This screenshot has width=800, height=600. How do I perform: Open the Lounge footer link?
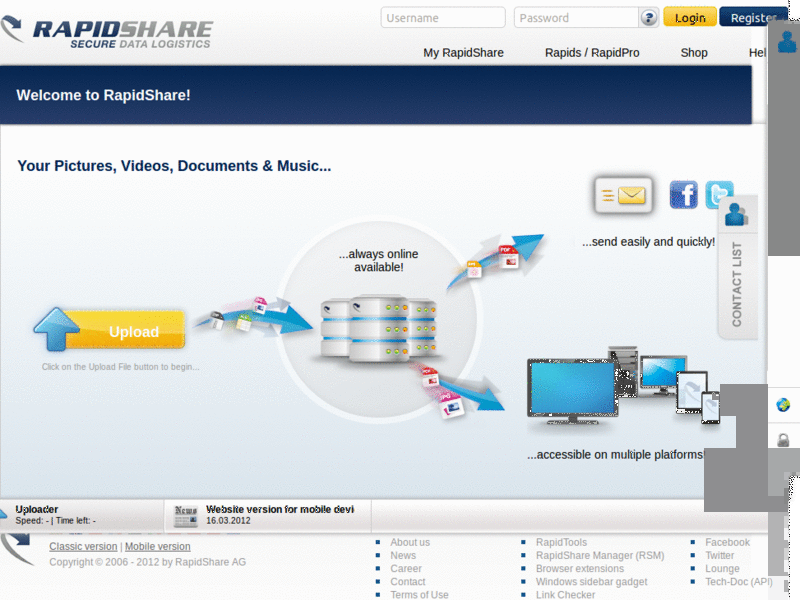click(x=722, y=568)
